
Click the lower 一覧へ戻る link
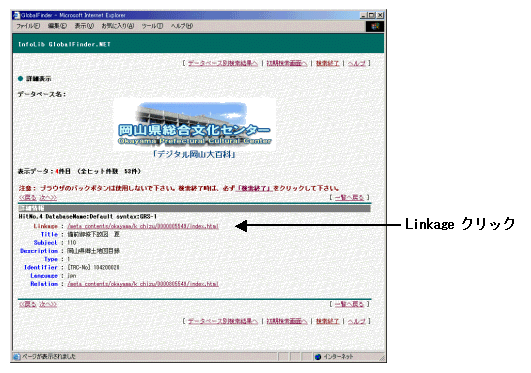[x=349, y=304]
